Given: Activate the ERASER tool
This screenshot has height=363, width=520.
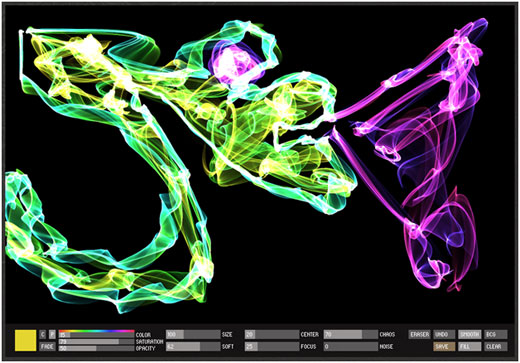Looking at the screenshot, I should [420, 334].
